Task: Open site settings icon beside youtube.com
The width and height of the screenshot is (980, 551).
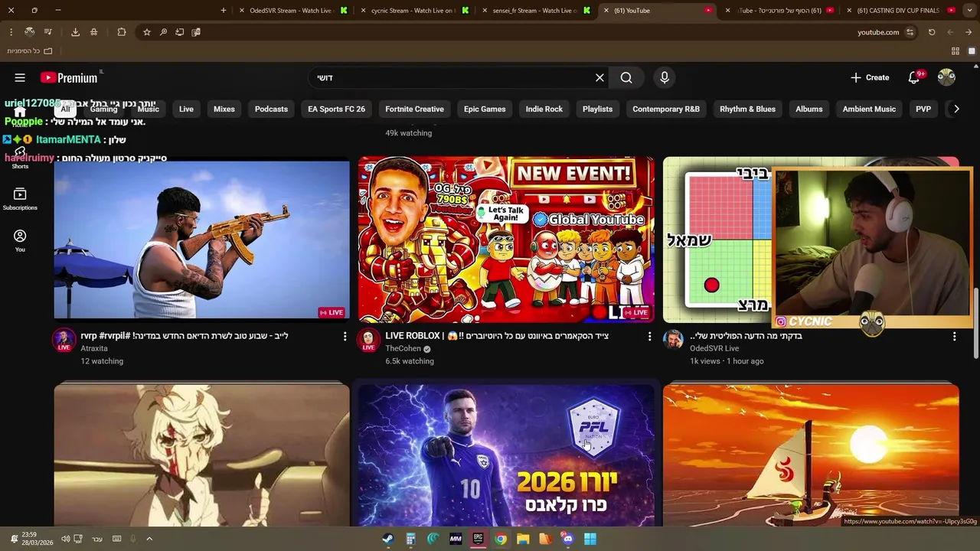Action: 910,32
